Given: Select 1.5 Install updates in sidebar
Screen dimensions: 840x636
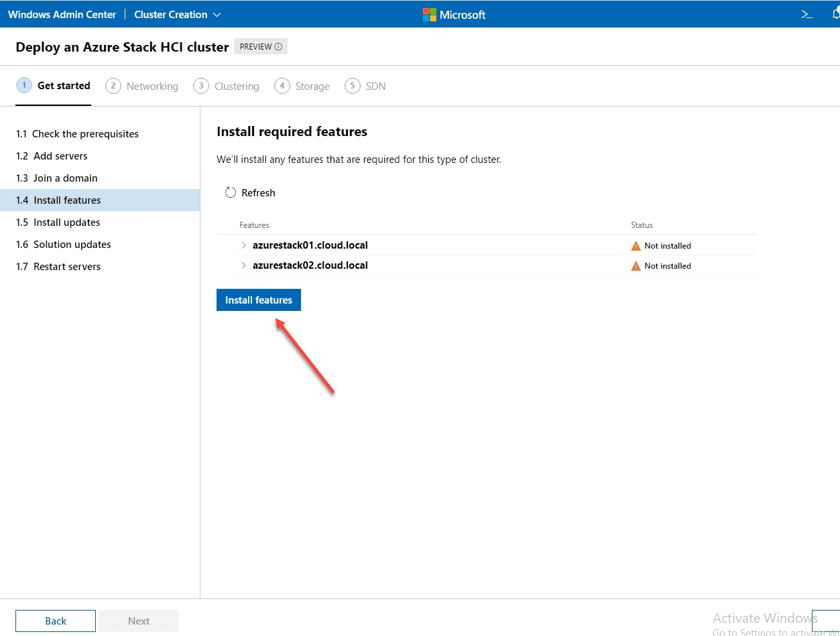Looking at the screenshot, I should [66, 222].
